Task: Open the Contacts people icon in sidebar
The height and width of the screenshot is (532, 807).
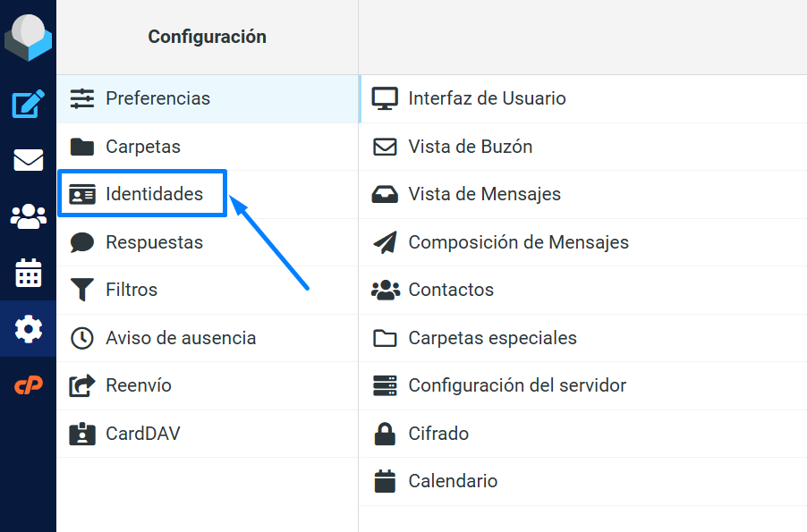Action: click(x=28, y=216)
